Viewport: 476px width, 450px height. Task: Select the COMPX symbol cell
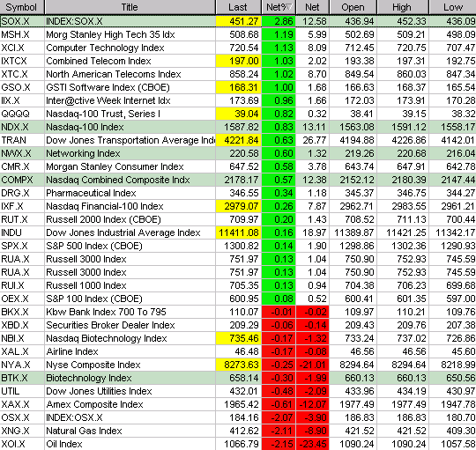22,180
